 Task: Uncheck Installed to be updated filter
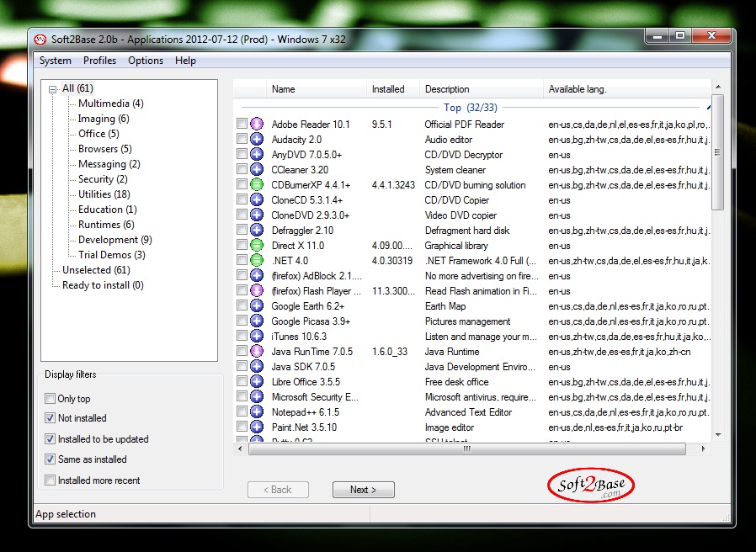[50, 438]
